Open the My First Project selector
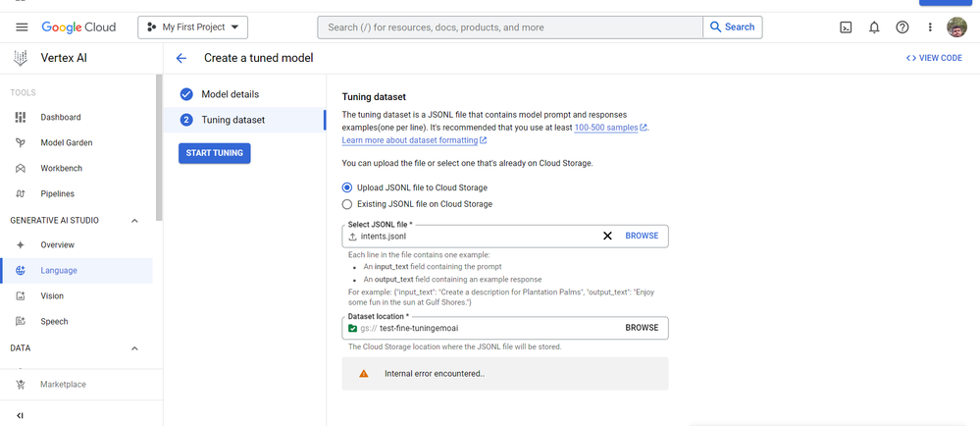The image size is (980, 426). coord(192,27)
